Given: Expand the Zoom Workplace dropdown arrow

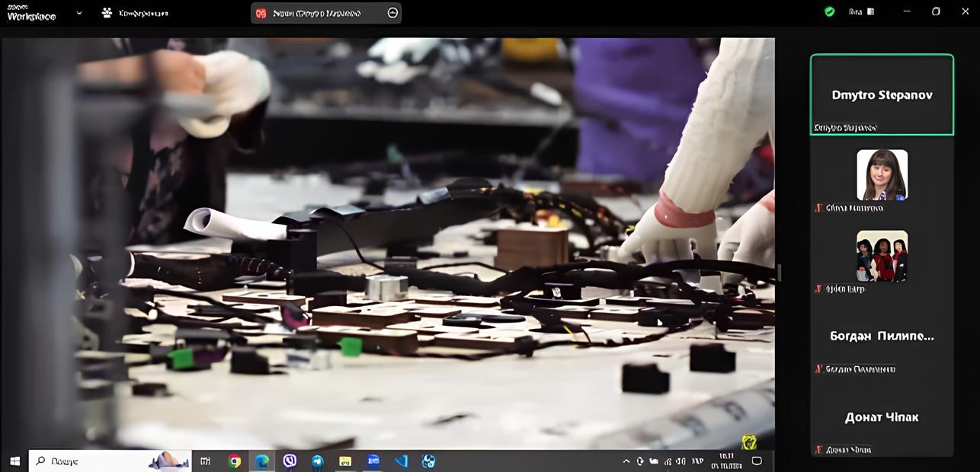Looking at the screenshot, I should pos(79,13).
